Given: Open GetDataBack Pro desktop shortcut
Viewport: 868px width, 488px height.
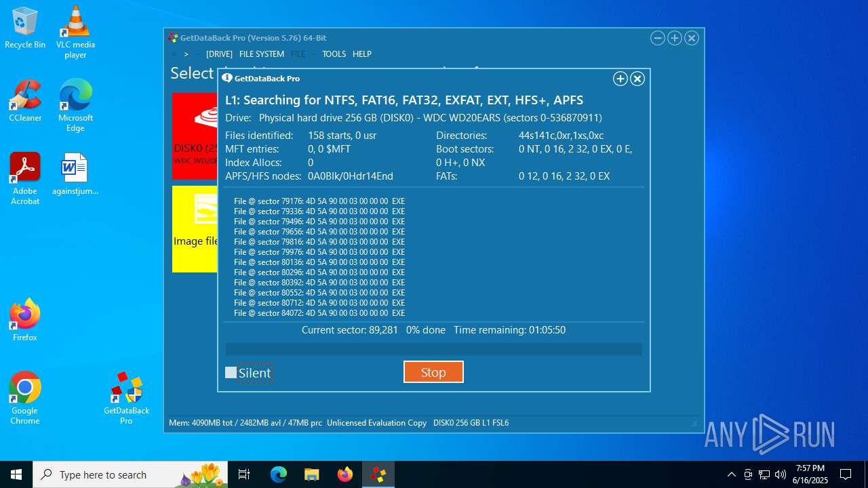Looking at the screenshot, I should (x=126, y=399).
